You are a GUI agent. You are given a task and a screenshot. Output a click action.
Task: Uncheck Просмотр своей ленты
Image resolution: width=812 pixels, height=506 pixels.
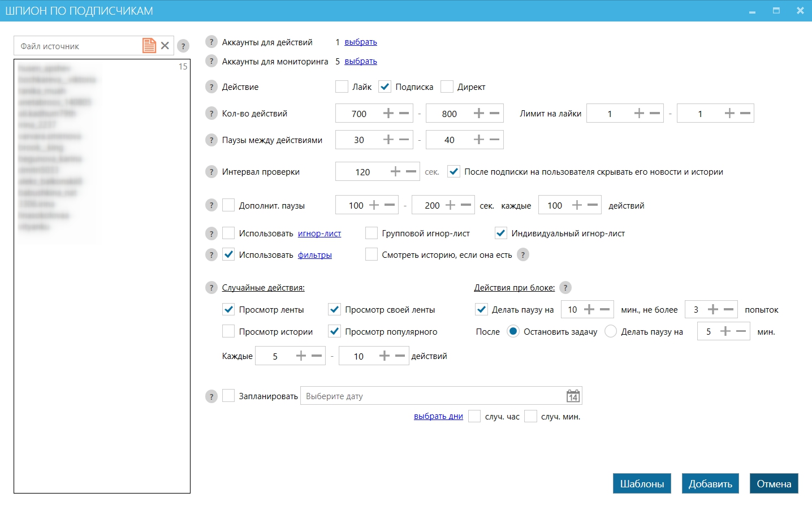tap(335, 309)
